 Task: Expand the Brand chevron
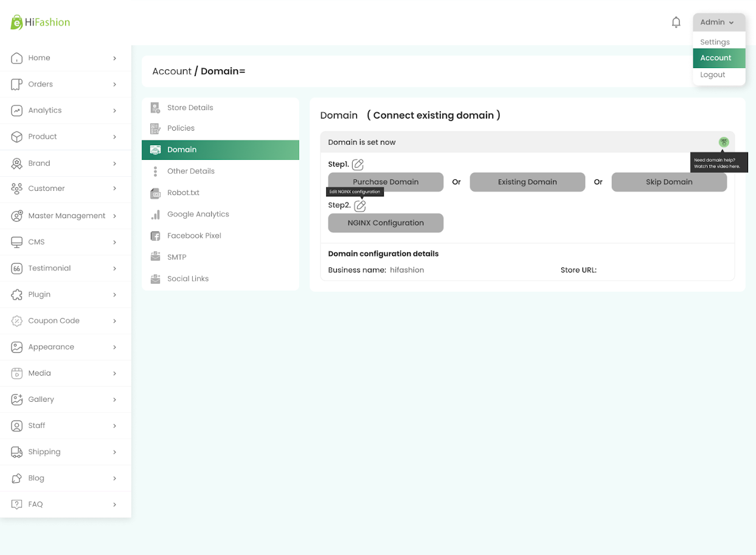point(114,164)
